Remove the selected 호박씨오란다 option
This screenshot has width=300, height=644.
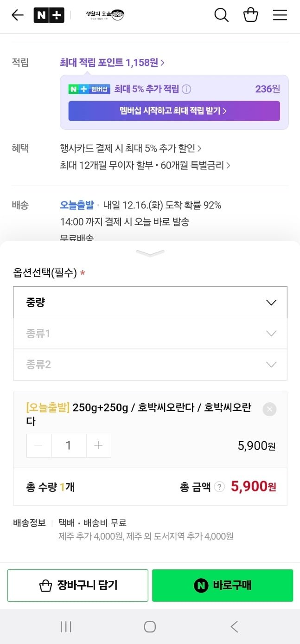coord(269,409)
